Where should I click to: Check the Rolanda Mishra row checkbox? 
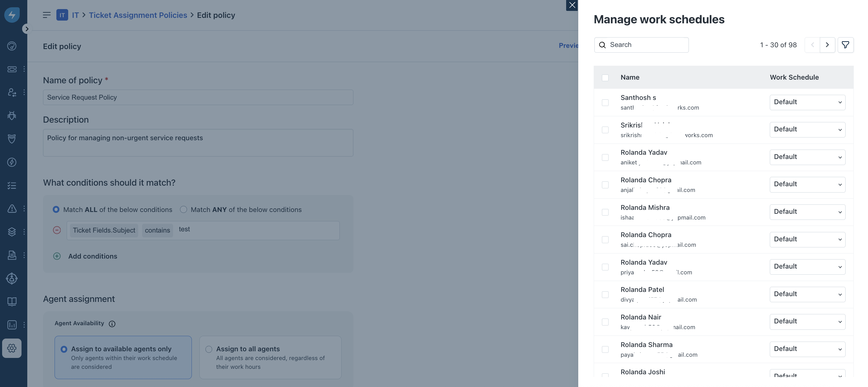click(x=605, y=212)
